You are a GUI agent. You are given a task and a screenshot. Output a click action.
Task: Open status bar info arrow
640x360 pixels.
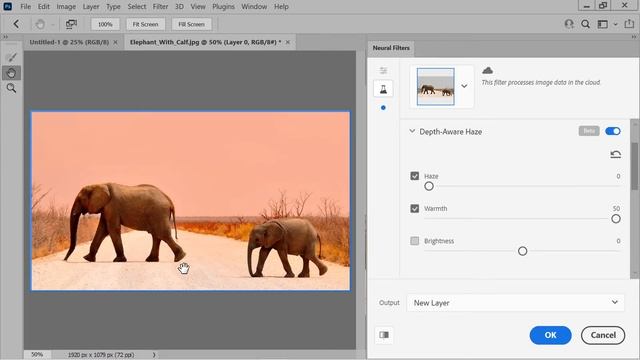154,355
